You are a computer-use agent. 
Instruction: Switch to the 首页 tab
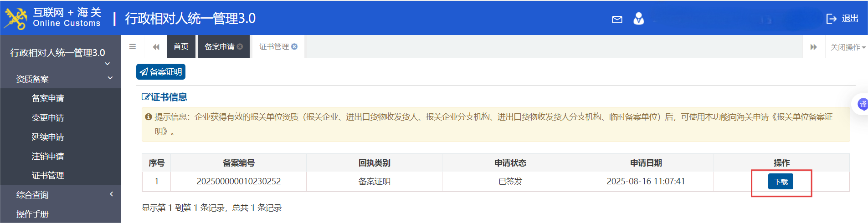click(181, 46)
